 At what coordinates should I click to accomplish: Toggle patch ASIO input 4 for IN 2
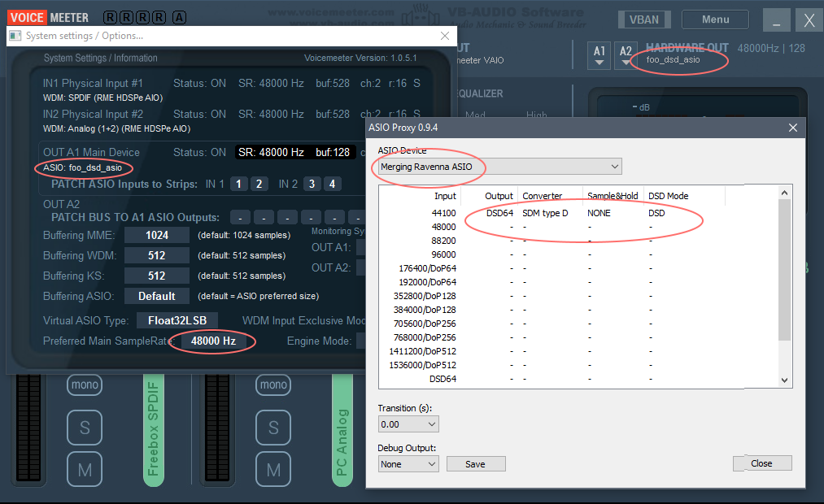[332, 184]
